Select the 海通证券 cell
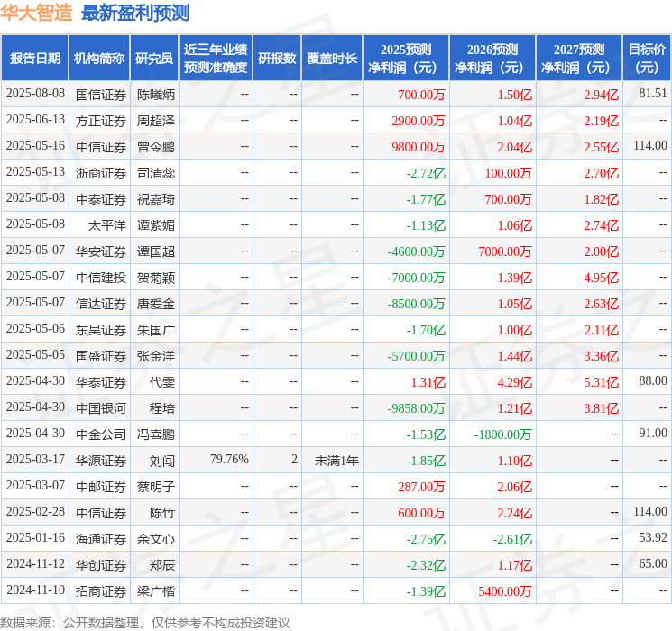This screenshot has height=631, width=672. click(x=101, y=539)
